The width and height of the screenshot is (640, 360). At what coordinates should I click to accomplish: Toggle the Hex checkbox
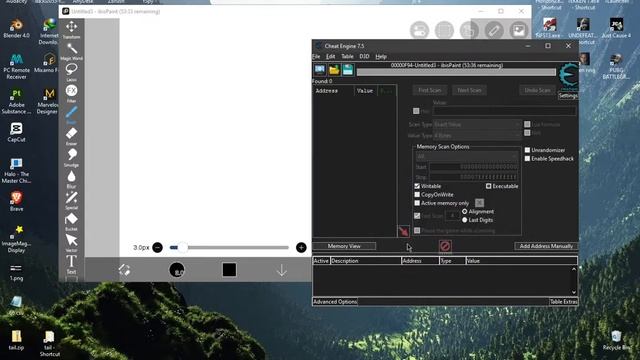pos(416,111)
